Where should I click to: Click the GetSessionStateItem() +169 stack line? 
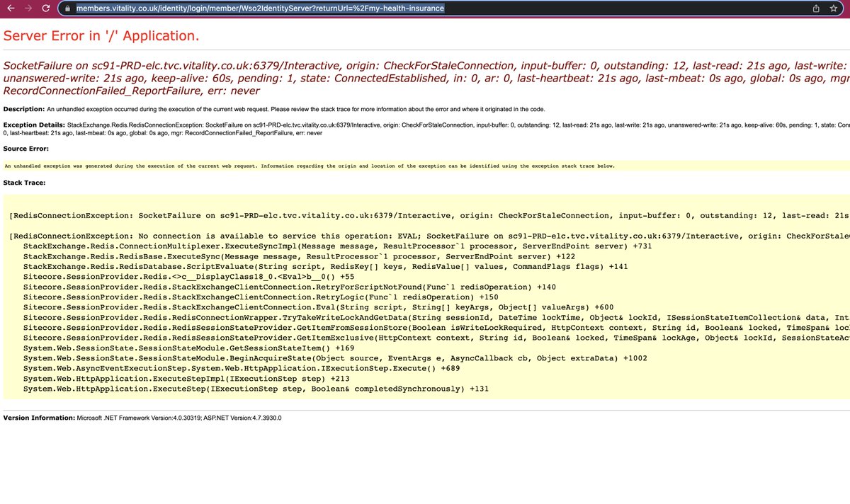[x=188, y=348]
